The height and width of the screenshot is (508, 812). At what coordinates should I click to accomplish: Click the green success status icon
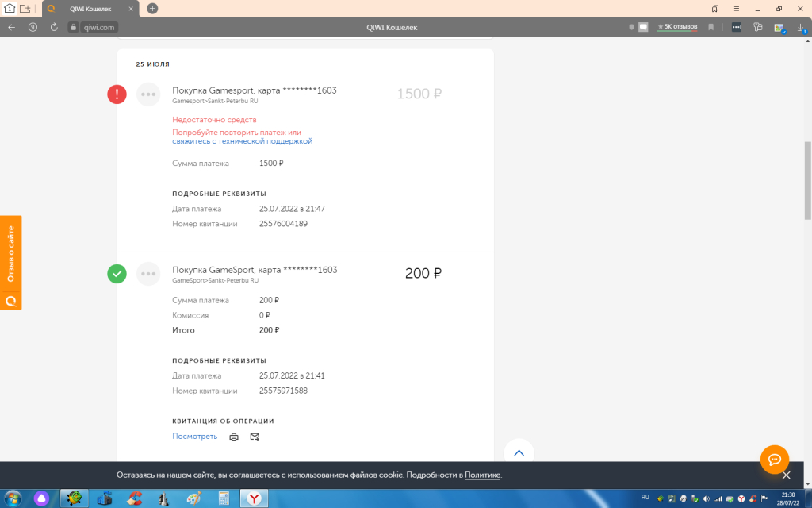117,274
